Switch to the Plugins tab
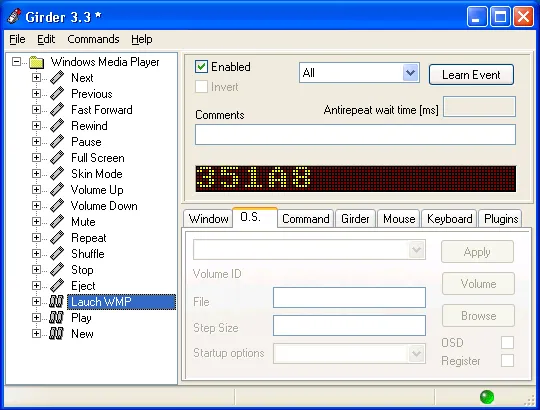The height and width of the screenshot is (410, 540). click(x=501, y=219)
